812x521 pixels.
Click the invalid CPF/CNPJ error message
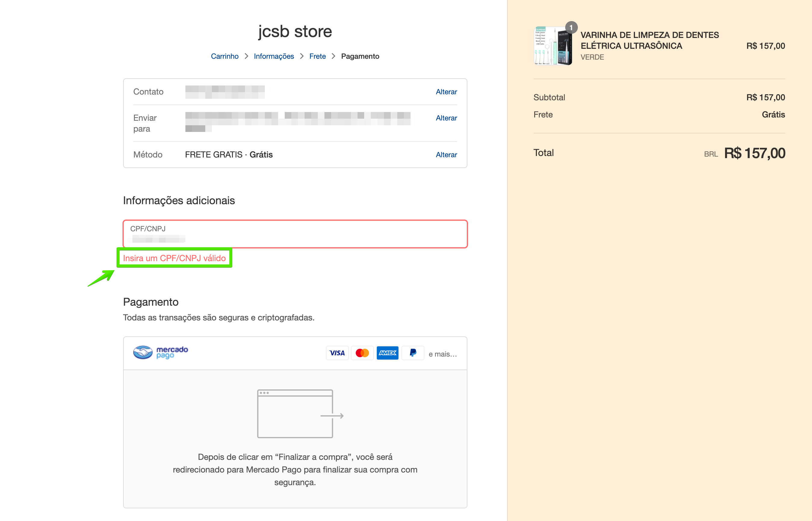pos(174,258)
